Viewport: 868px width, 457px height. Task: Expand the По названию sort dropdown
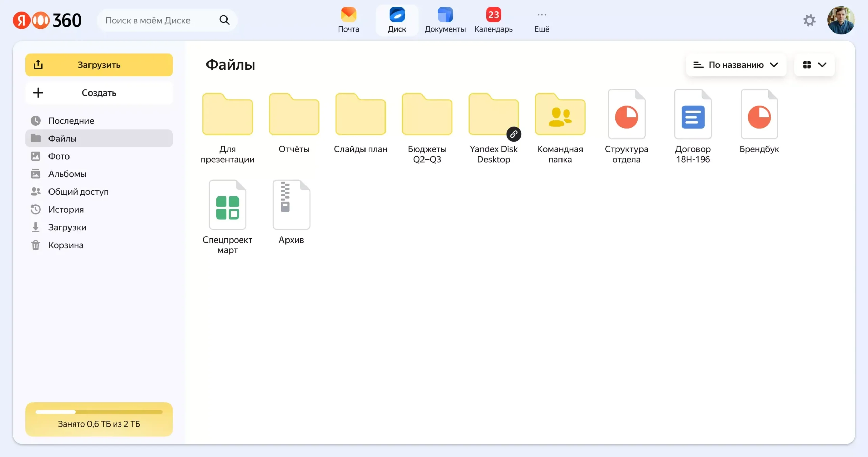[x=736, y=65]
